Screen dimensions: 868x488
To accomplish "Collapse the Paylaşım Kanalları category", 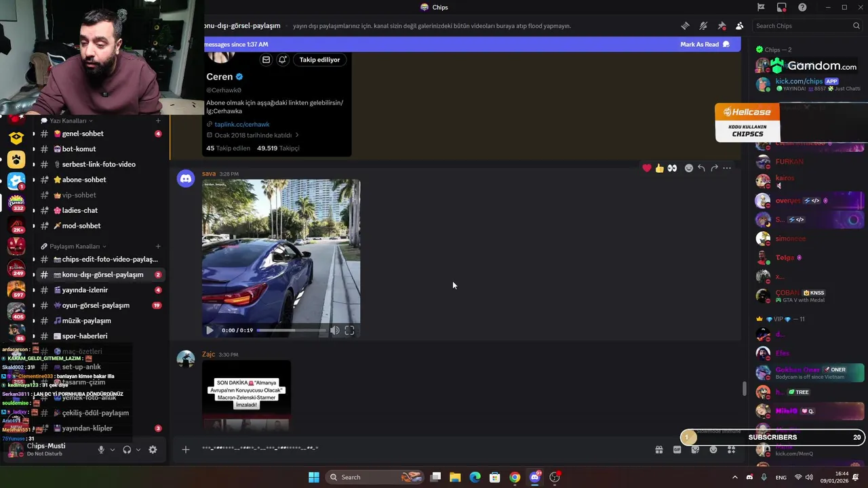I will (74, 246).
